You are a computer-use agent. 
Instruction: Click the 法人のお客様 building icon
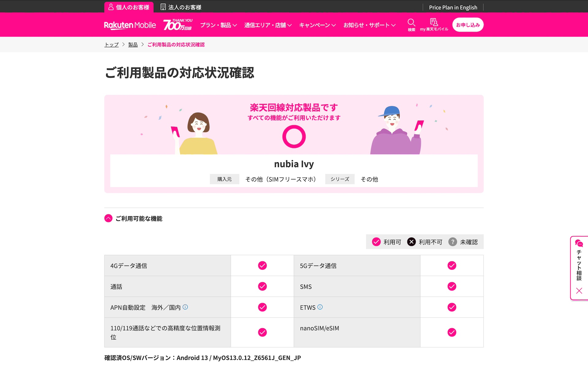click(x=163, y=7)
